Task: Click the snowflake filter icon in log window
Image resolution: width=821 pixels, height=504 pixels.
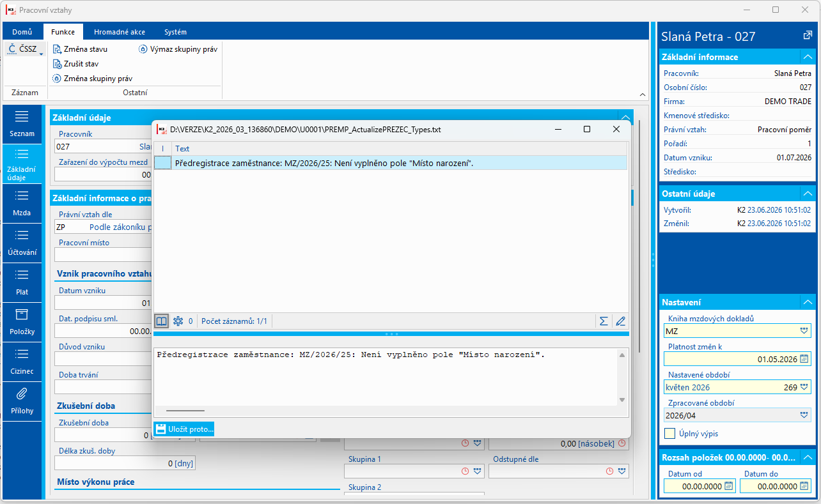Action: [178, 321]
